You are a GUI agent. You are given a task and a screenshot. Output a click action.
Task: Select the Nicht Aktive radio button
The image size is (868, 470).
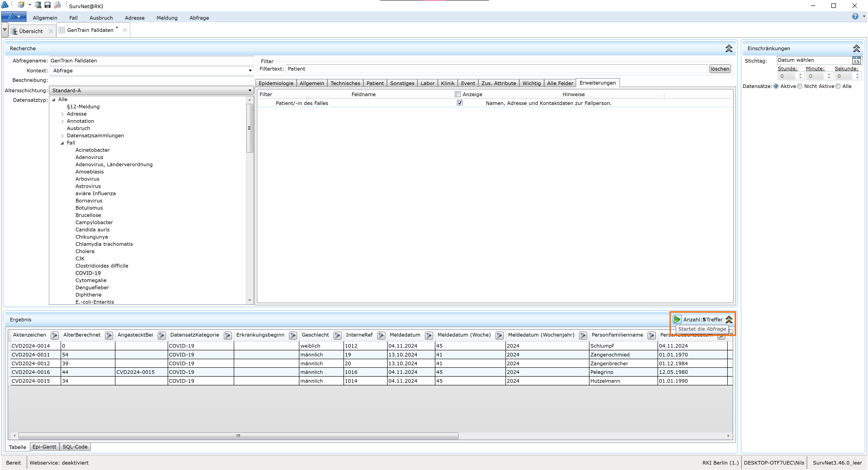pyautogui.click(x=800, y=86)
